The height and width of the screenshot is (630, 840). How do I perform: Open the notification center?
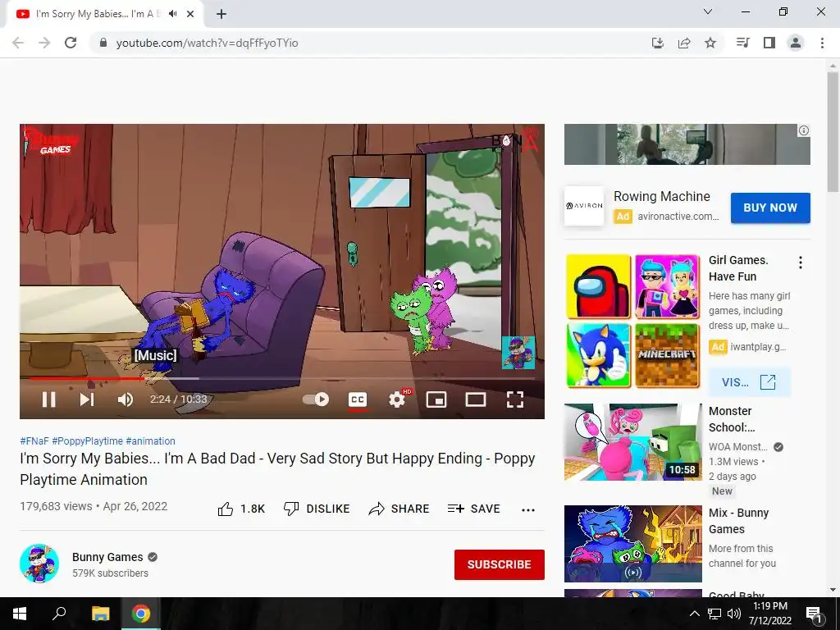tap(815, 614)
